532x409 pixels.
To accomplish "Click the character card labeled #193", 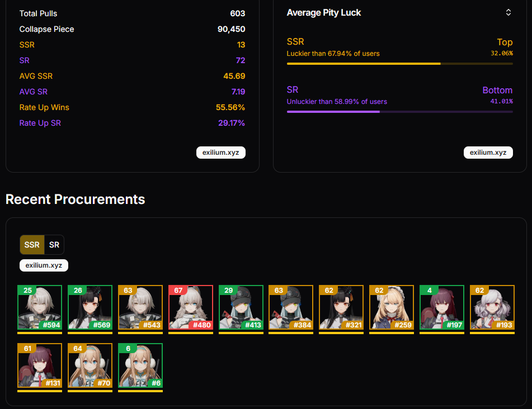I will 492,307.
